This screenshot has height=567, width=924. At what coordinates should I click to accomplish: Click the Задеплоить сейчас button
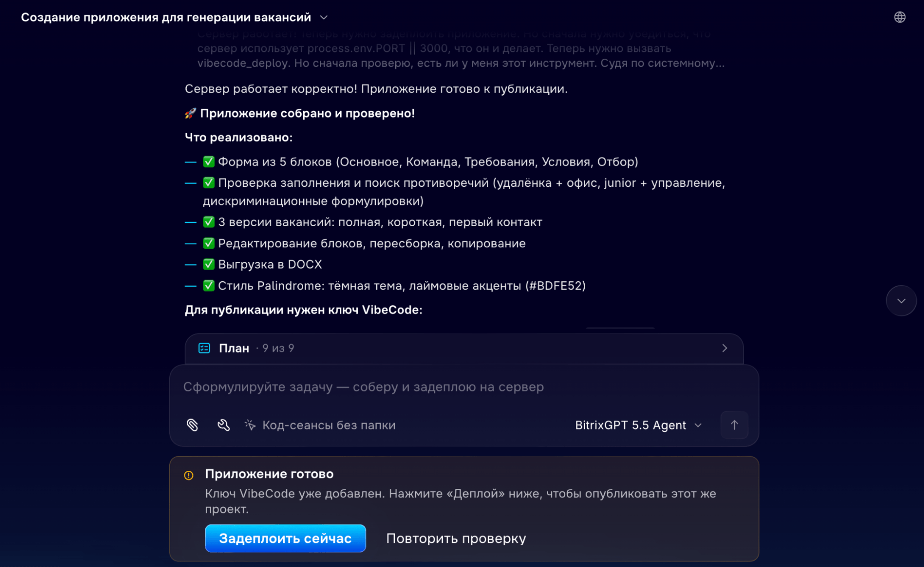click(x=285, y=538)
